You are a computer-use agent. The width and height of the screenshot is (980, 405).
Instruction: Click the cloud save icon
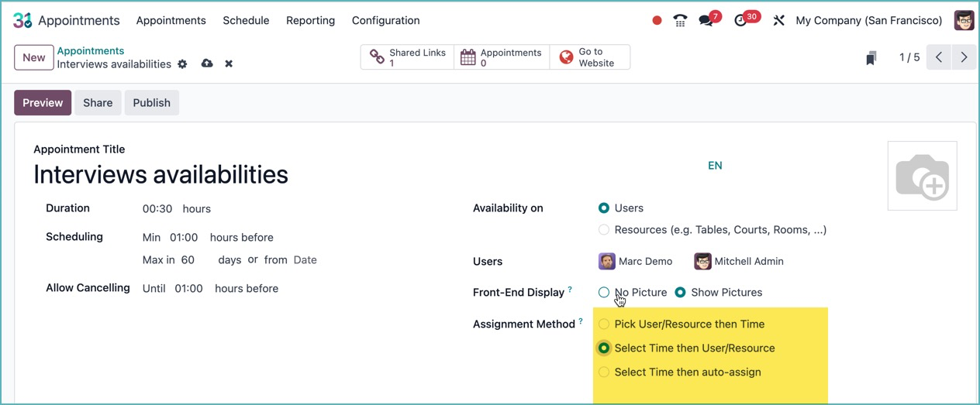pos(207,63)
